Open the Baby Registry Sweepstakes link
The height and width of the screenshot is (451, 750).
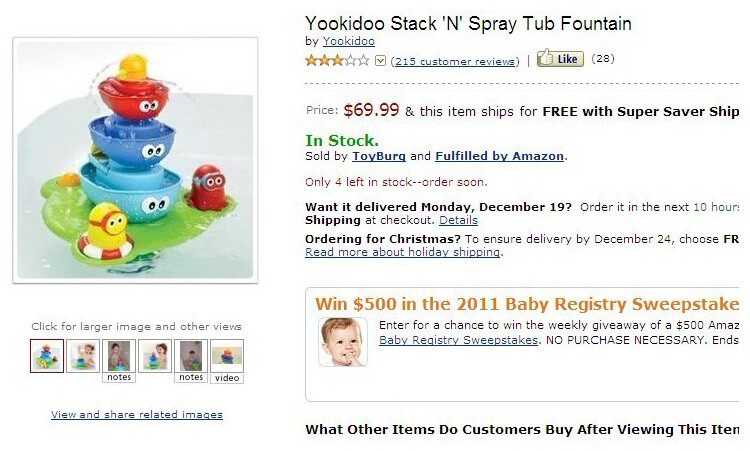(458, 340)
